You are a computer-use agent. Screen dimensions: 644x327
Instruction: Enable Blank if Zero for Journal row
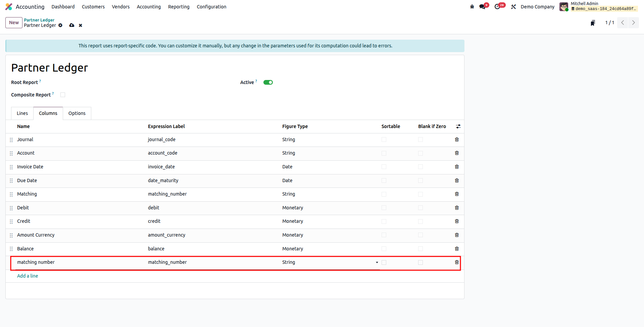point(420,139)
